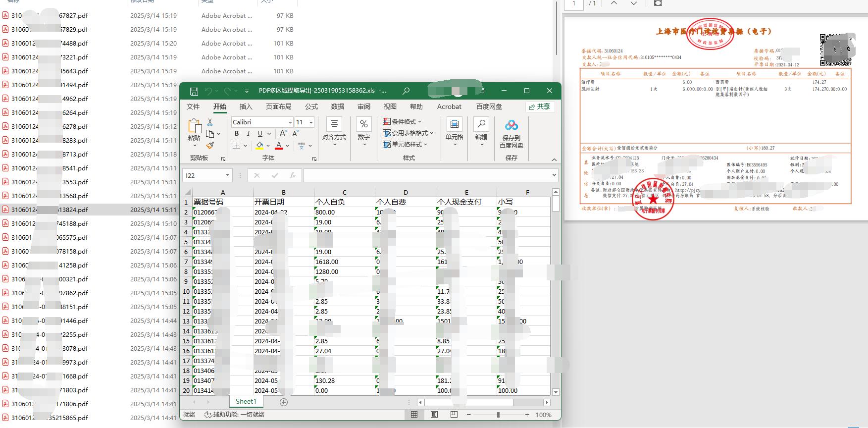Open the 编辑 editing group
This screenshot has width=868, height=428.
481,132
